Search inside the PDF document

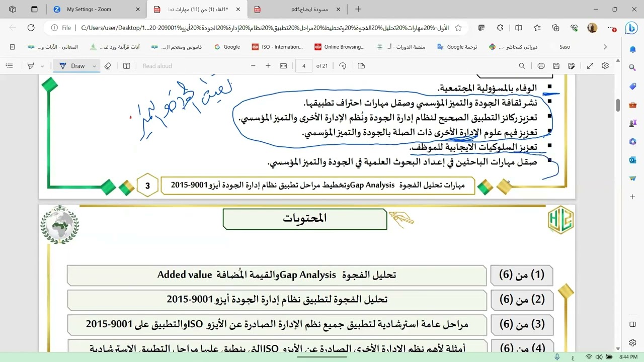tap(522, 66)
